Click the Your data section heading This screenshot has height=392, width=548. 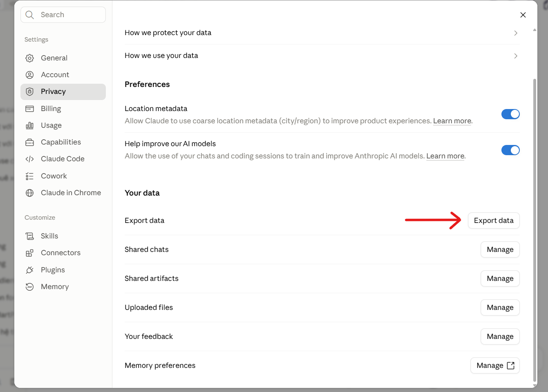(x=142, y=193)
